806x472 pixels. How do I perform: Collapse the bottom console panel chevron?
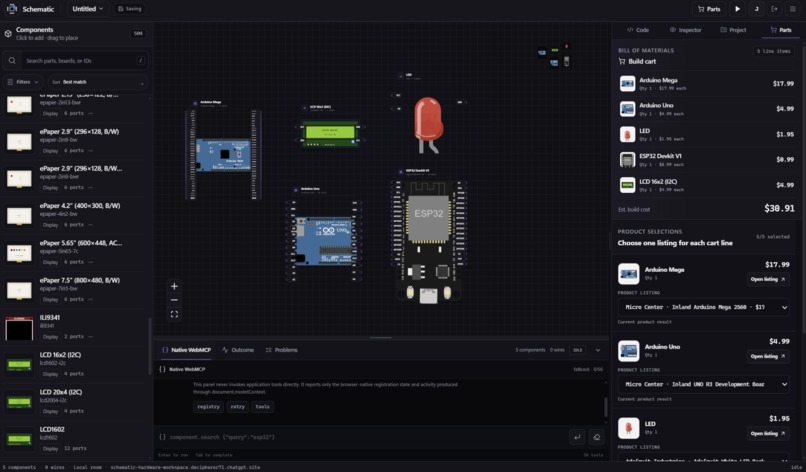click(x=598, y=350)
